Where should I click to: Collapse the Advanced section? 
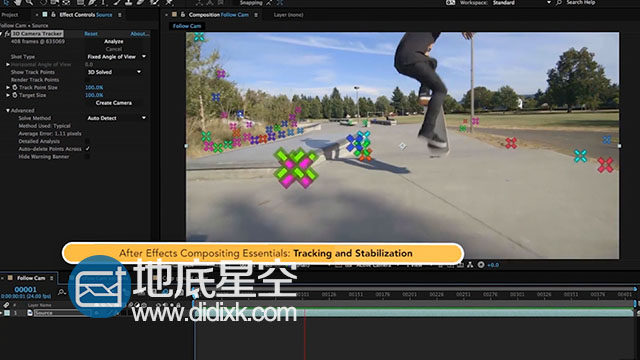pos(8,111)
